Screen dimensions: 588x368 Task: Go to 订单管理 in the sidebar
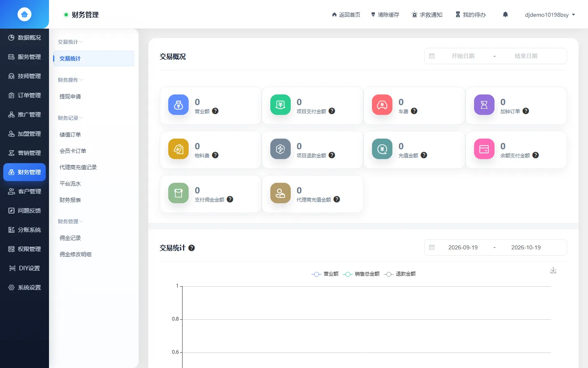[24, 95]
